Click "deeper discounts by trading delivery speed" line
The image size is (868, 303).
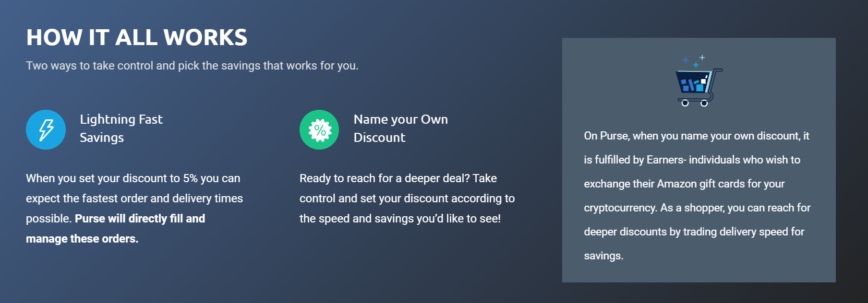pos(694,232)
